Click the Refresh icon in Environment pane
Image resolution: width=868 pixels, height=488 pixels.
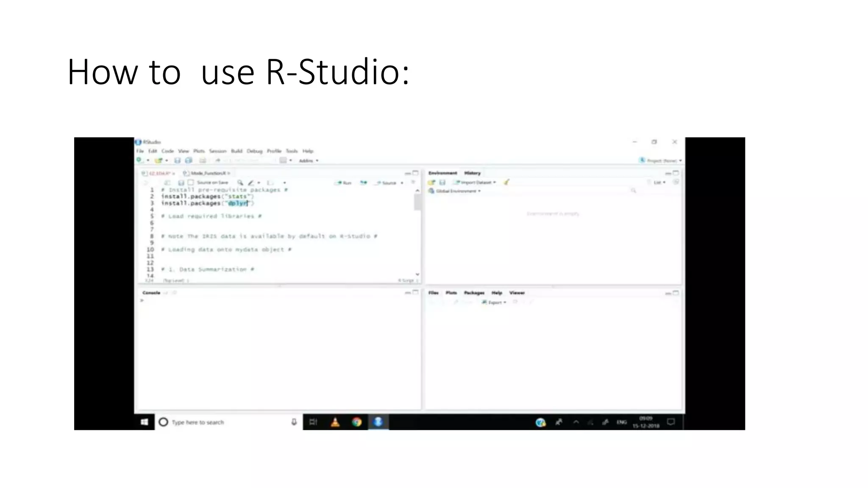click(676, 182)
